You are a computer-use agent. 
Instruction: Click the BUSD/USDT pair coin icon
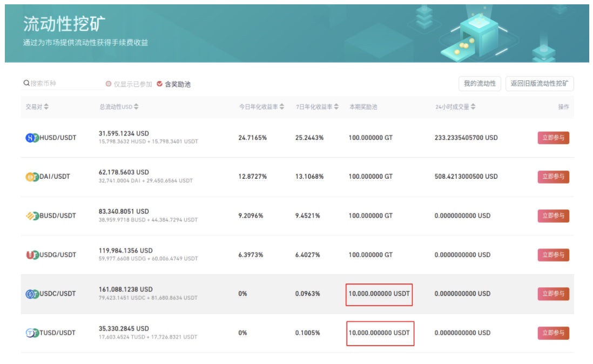(x=32, y=216)
